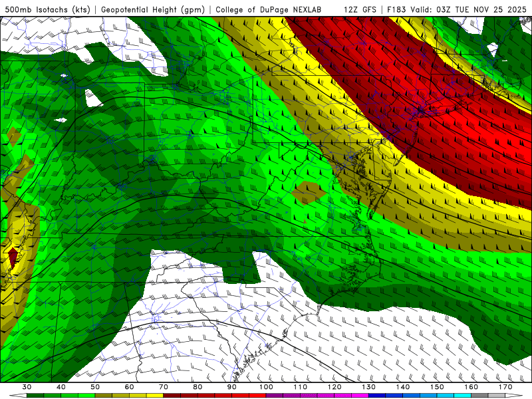Image resolution: width=532 pixels, height=399 pixels.
Task: Click the colorbar's left end arrow cap
Action: 19,396
